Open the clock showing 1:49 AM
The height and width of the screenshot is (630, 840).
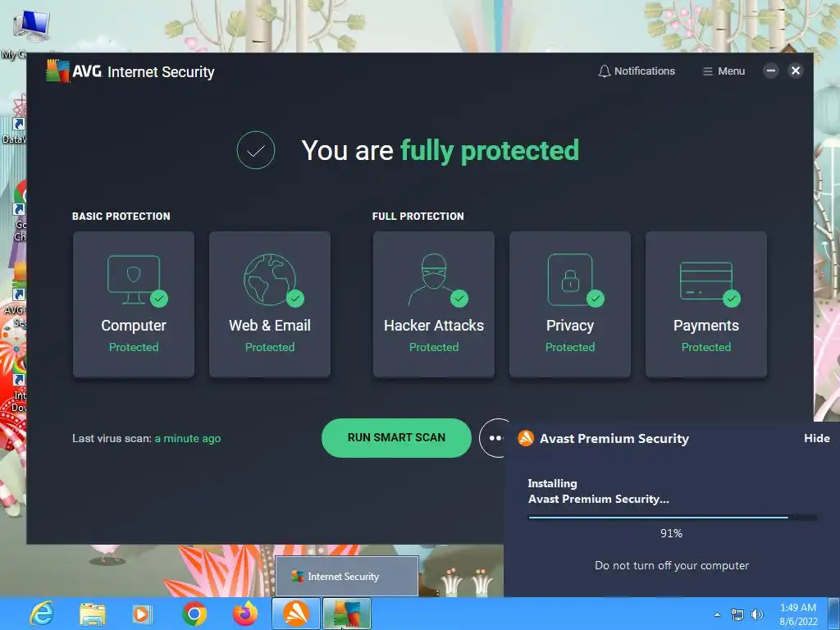tap(798, 614)
